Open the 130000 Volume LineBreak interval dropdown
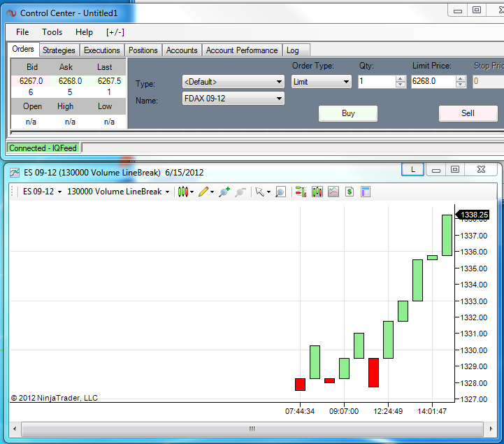 click(x=118, y=192)
